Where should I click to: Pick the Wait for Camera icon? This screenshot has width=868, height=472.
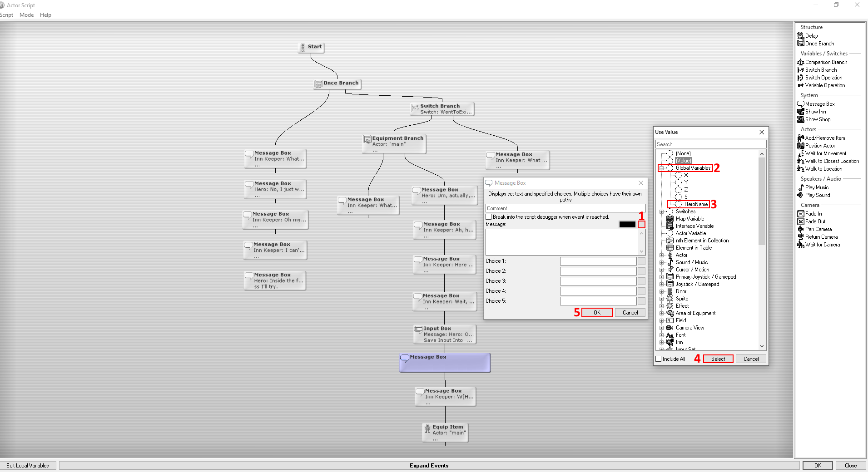[x=801, y=245]
